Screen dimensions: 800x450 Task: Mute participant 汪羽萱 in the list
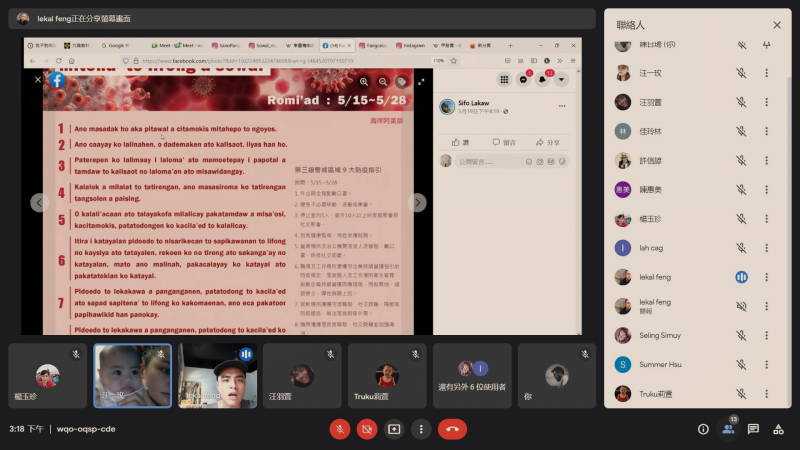[x=741, y=102]
